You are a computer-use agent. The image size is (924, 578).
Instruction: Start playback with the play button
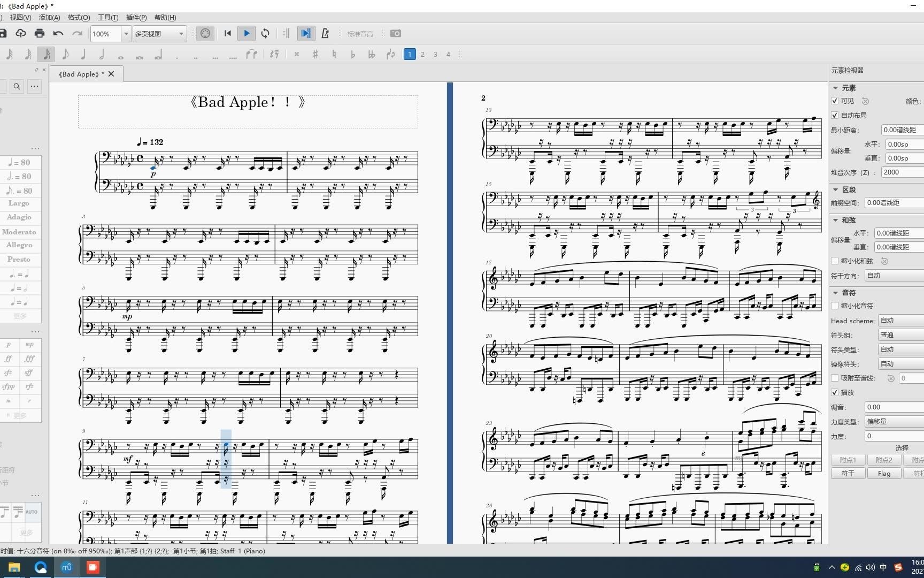247,33
